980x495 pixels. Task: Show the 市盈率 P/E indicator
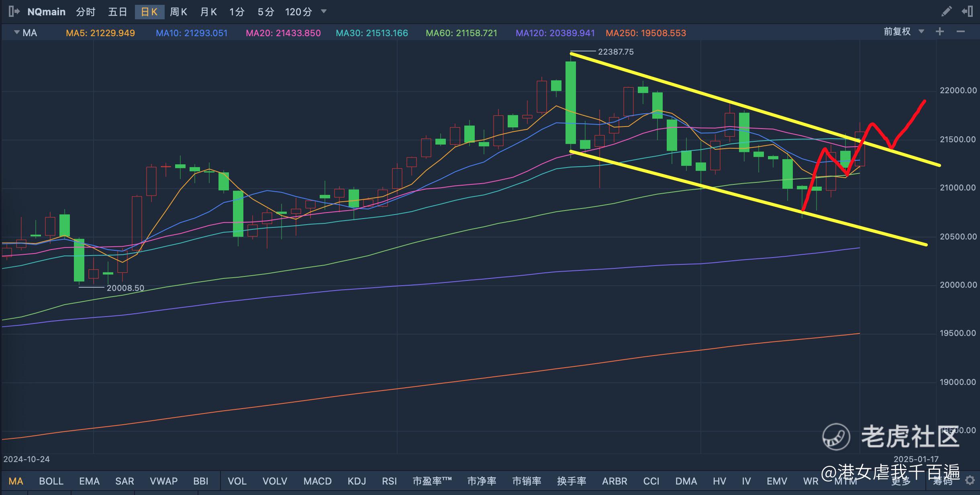click(432, 481)
